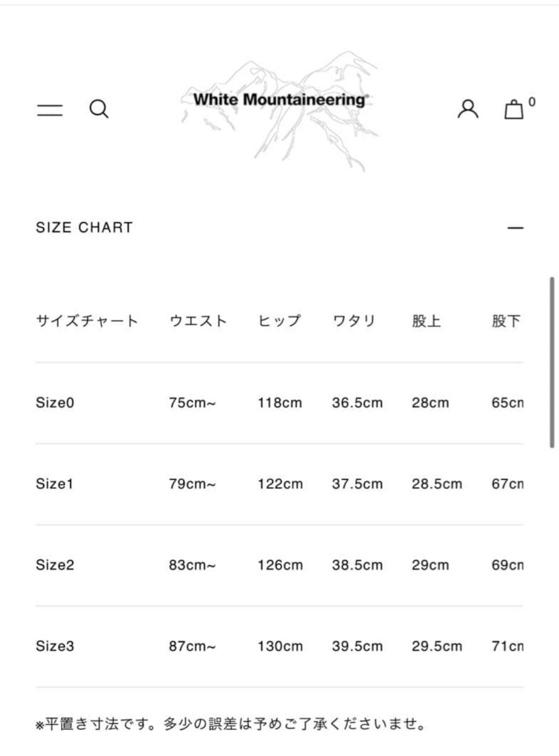Click the search magnifier icon
The height and width of the screenshot is (756, 559).
click(x=99, y=110)
